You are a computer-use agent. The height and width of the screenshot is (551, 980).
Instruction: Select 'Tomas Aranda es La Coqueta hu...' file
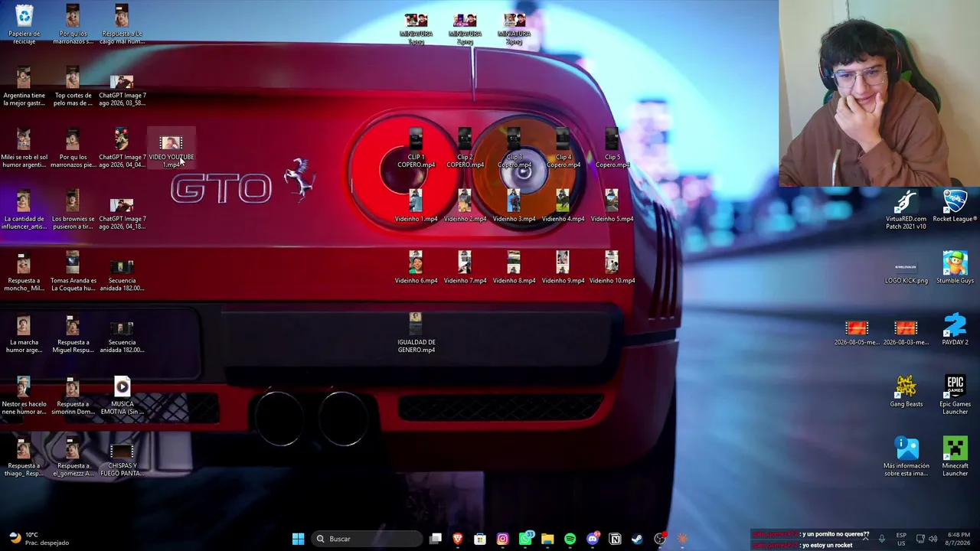(x=73, y=272)
